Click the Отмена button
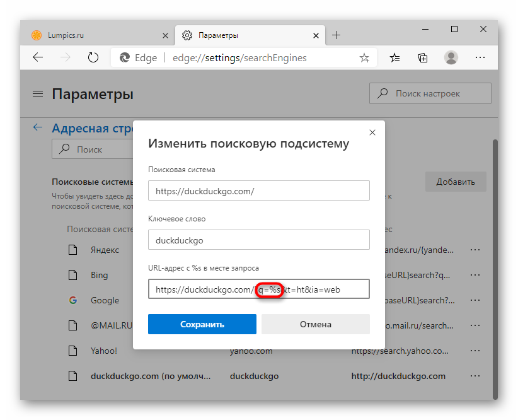The image size is (518, 420). 315,324
